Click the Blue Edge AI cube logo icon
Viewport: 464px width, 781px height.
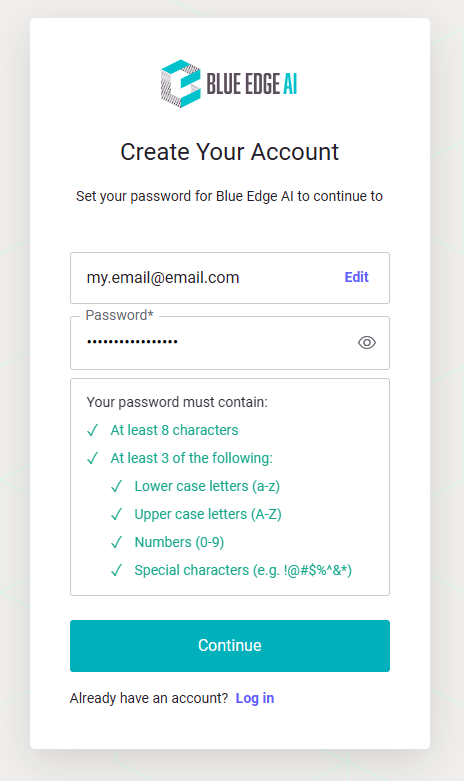click(x=181, y=84)
